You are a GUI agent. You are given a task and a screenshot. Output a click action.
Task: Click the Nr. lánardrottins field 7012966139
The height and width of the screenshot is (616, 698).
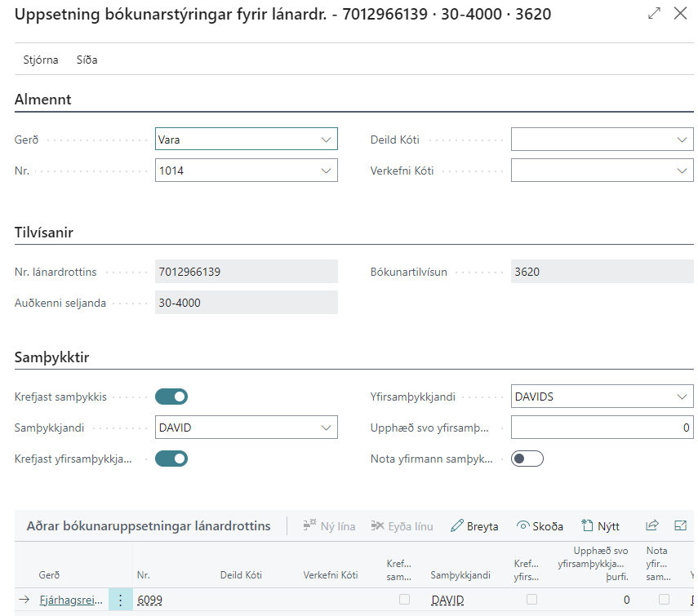point(247,272)
